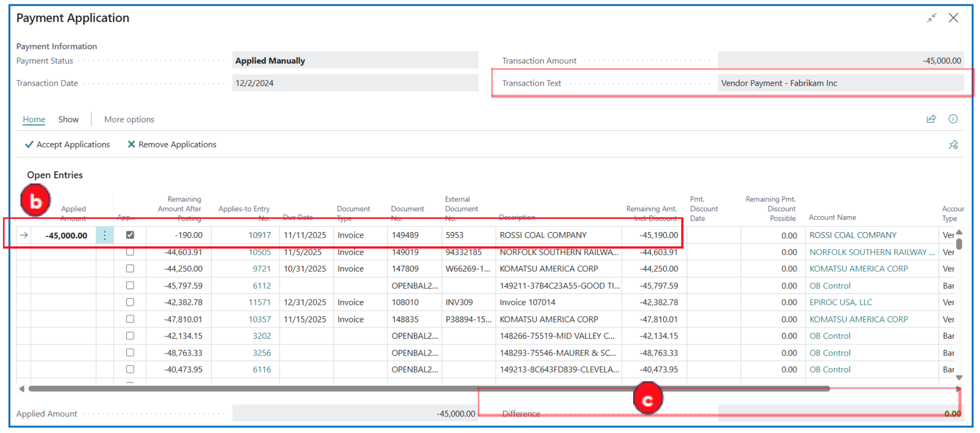The width and height of the screenshot is (980, 433).
Task: Open the information icon beside share
Action: [x=953, y=119]
